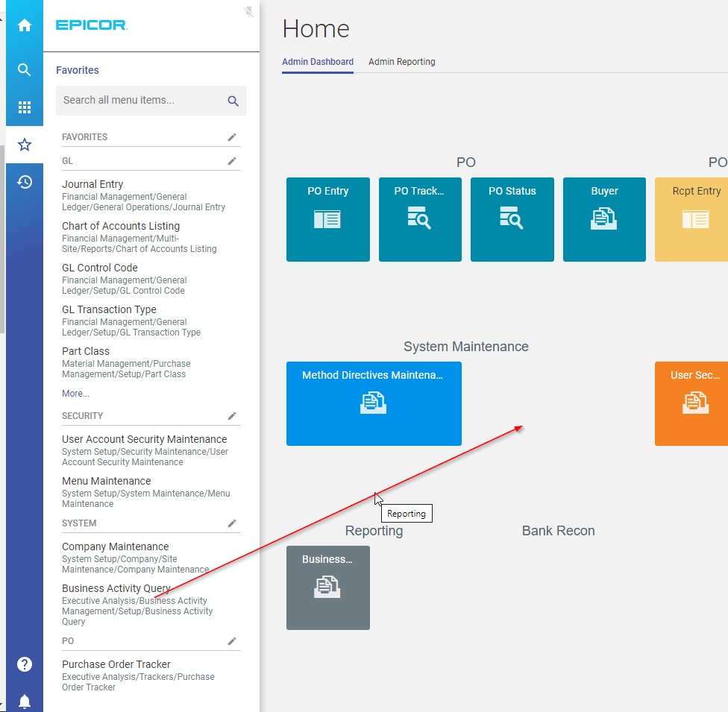This screenshot has width=728, height=712.
Task: Click the Home icon in the sidebar
Action: coord(25,25)
